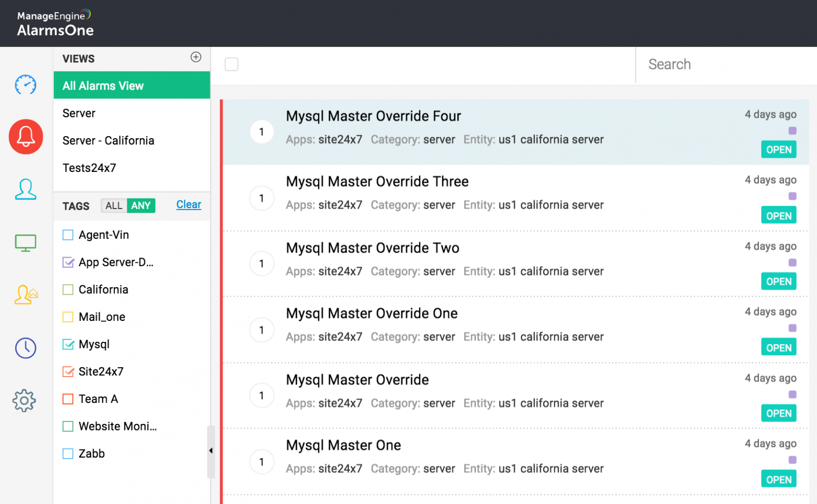The image size is (817, 504).
Task: Click OPEN status on Mysql Master Override One
Action: click(x=779, y=347)
